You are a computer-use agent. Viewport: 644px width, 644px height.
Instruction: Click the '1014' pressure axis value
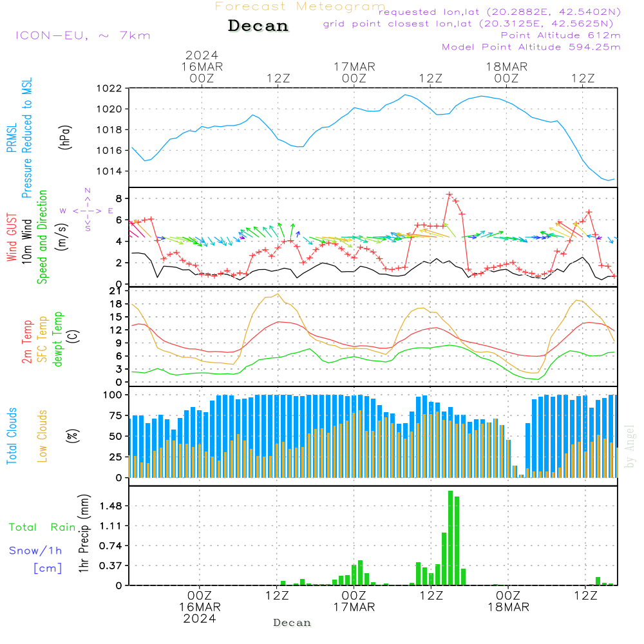(109, 171)
